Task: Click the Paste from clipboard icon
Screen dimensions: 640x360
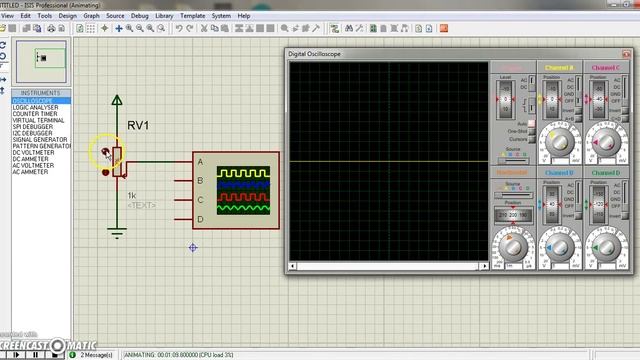Action: tap(224, 28)
